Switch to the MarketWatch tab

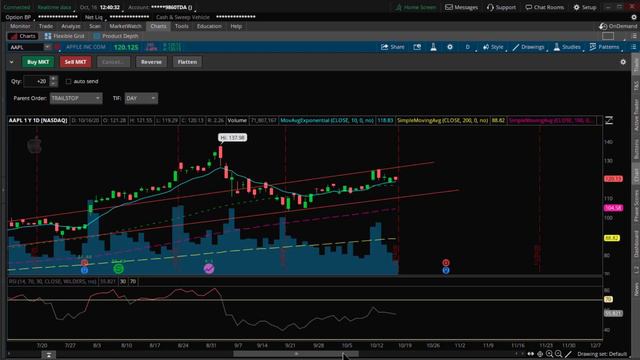(125, 26)
